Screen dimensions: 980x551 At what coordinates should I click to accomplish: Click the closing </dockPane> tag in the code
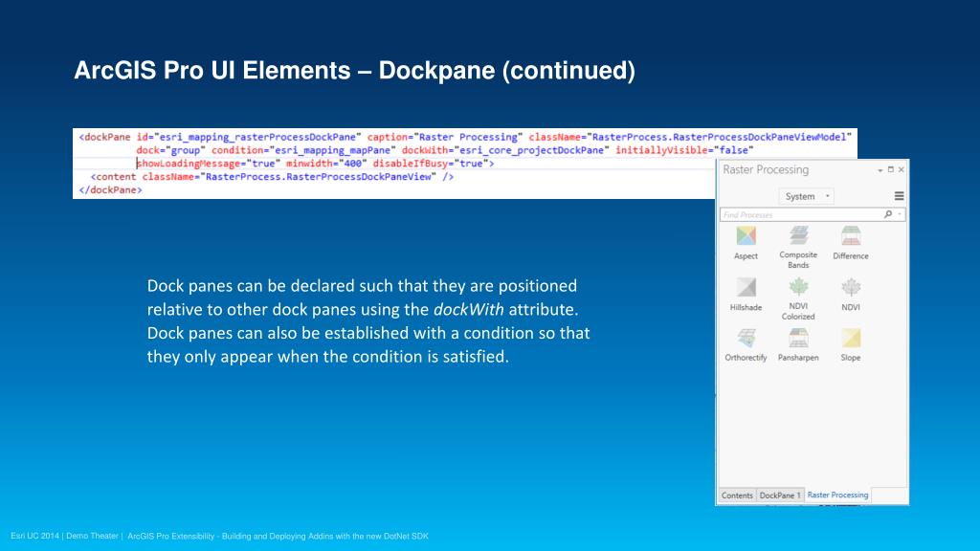pyautogui.click(x=111, y=190)
